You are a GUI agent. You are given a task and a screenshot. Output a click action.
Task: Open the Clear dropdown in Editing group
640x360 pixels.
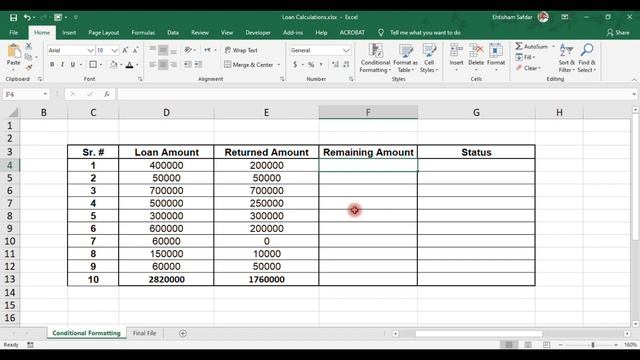[x=528, y=68]
